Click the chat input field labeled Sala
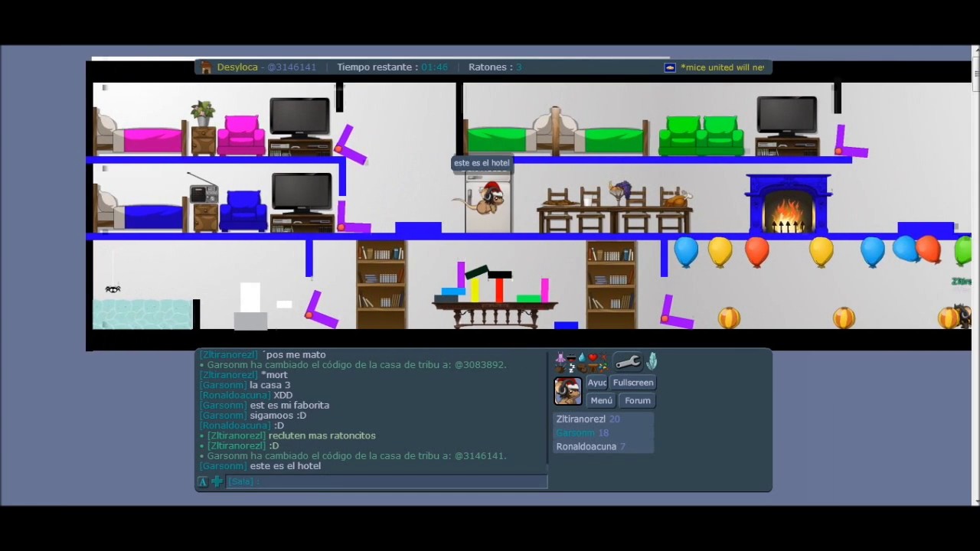This screenshot has width=980, height=551. 387,481
